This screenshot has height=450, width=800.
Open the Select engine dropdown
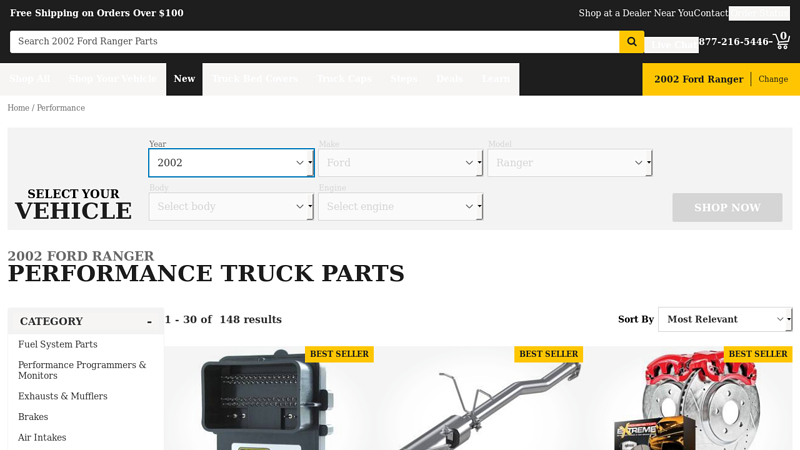point(401,207)
